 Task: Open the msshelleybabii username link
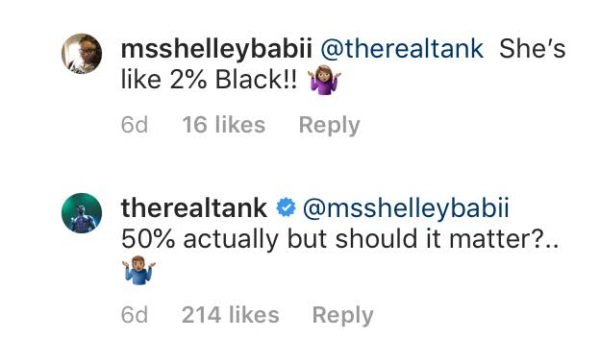pos(217,50)
